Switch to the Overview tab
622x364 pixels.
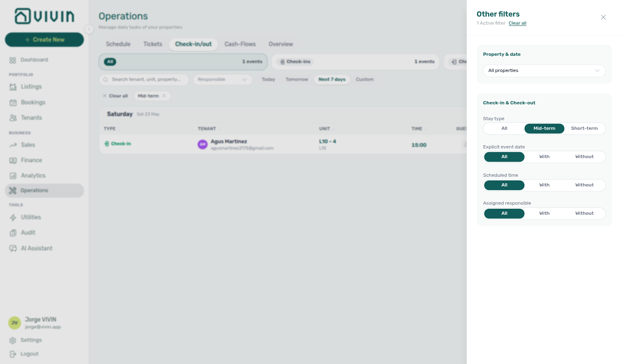[281, 44]
